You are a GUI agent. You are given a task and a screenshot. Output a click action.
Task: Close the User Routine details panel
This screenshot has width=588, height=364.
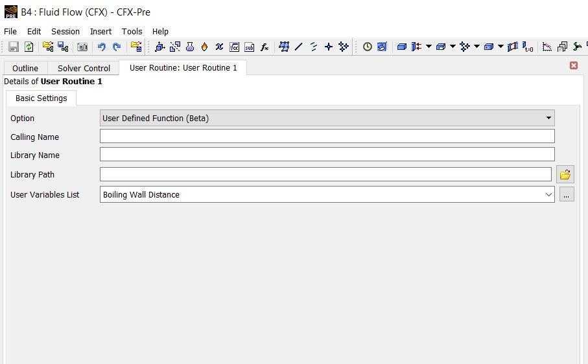tap(573, 65)
